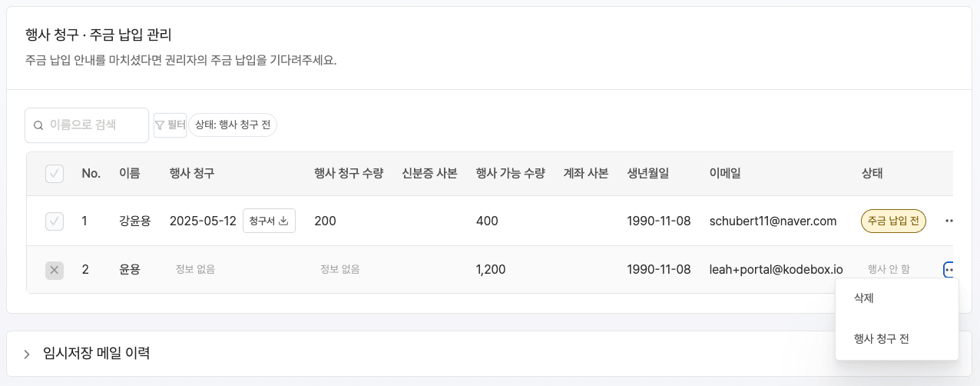Toggle the select-all header checkbox
The height and width of the screenshot is (386, 980).
[x=55, y=174]
